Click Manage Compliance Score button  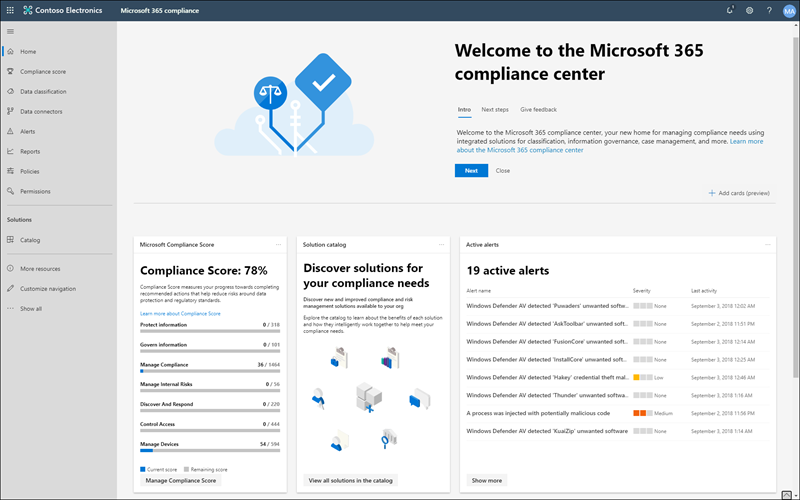click(x=181, y=481)
